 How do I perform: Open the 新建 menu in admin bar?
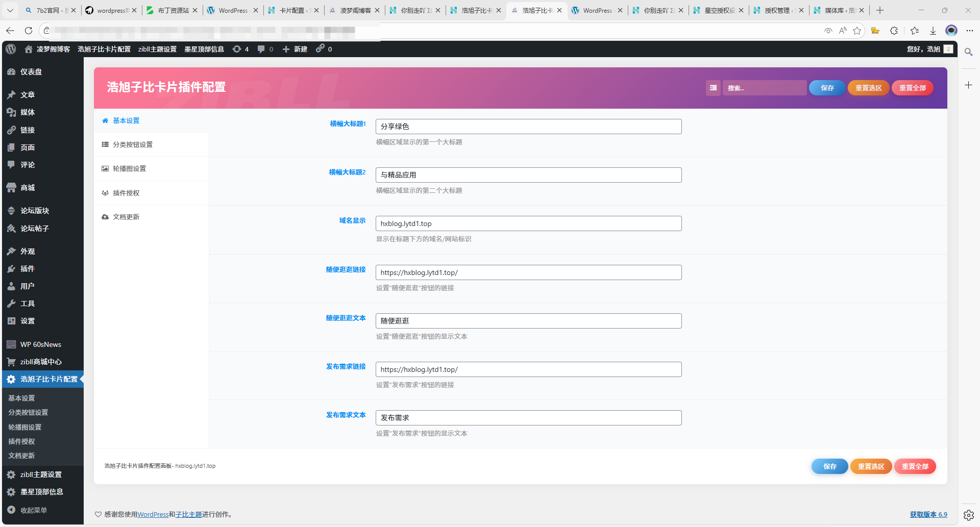point(295,49)
